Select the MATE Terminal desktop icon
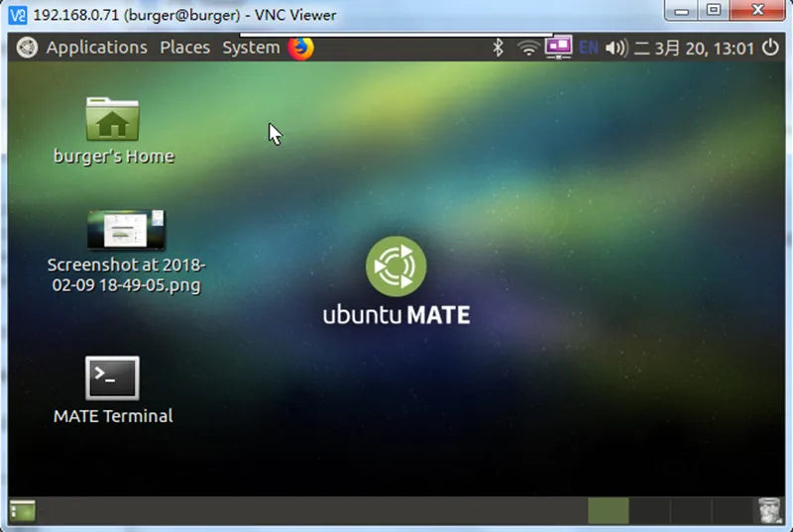This screenshot has height=532, width=793. (x=112, y=378)
